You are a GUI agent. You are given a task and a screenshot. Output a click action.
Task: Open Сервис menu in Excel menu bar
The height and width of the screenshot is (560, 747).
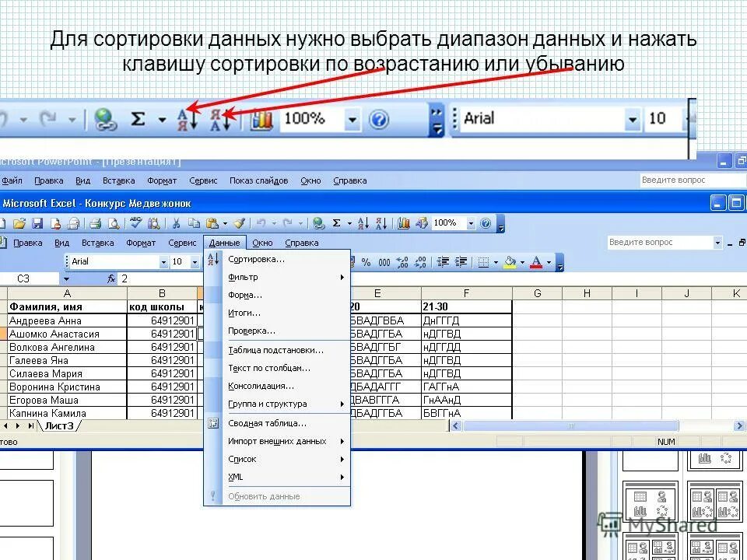point(182,243)
